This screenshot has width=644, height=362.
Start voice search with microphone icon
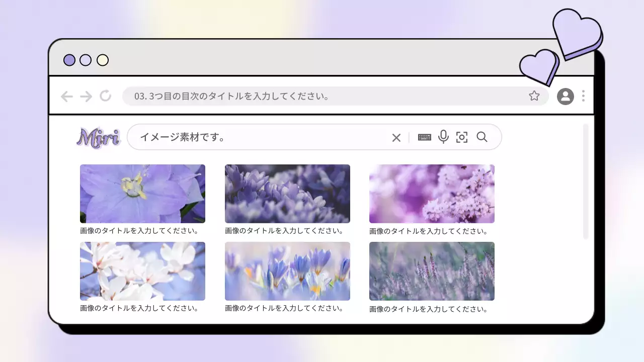tap(443, 137)
